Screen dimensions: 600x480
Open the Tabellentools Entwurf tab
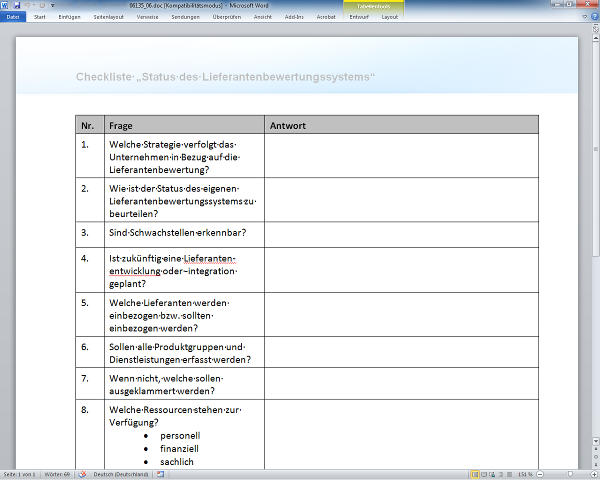(x=359, y=17)
